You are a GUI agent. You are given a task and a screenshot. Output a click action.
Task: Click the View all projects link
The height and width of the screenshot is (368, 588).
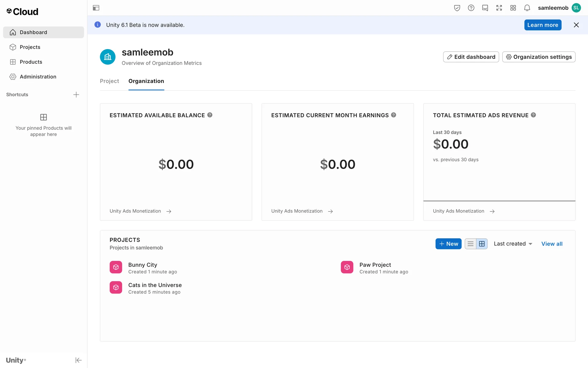552,244
